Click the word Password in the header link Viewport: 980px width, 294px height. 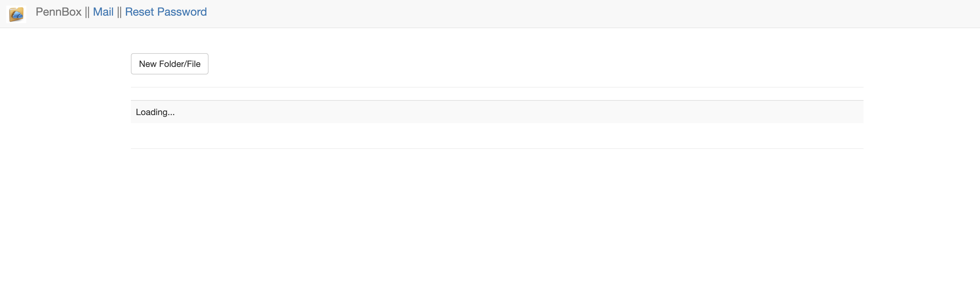tap(182, 12)
